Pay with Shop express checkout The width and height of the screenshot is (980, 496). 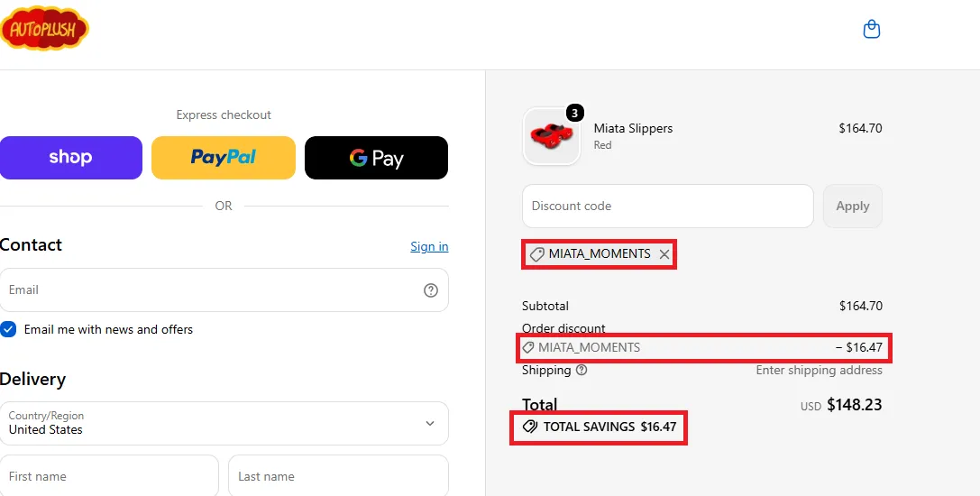coord(70,158)
